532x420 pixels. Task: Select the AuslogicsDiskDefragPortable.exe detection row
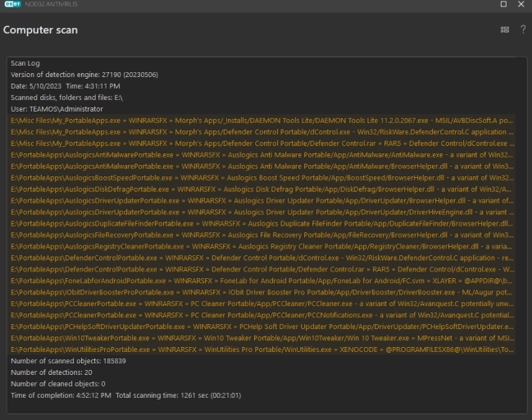point(262,189)
